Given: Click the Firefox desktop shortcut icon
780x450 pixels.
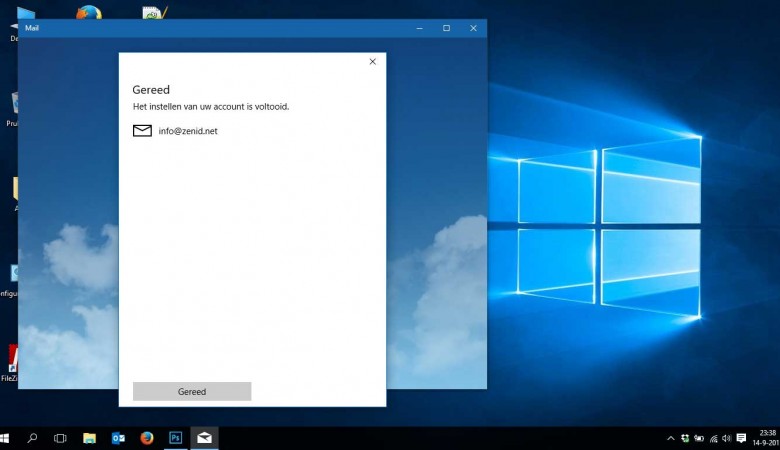Looking at the screenshot, I should (x=89, y=12).
